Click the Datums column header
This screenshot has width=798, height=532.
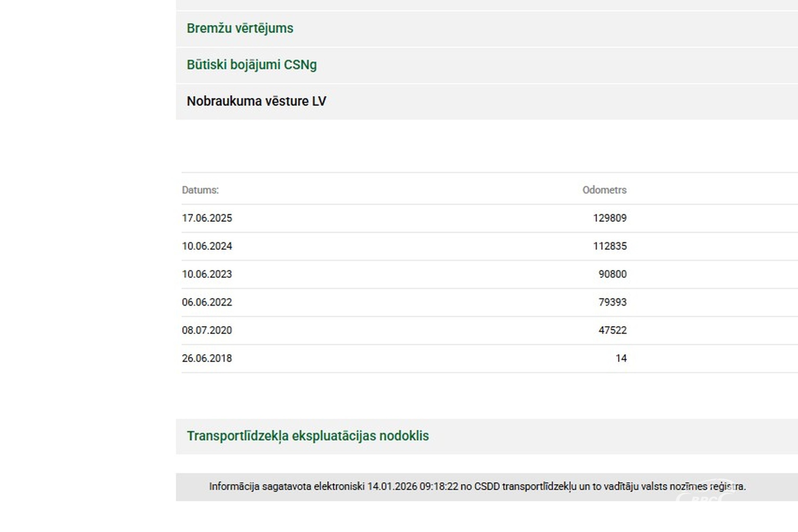(x=200, y=190)
